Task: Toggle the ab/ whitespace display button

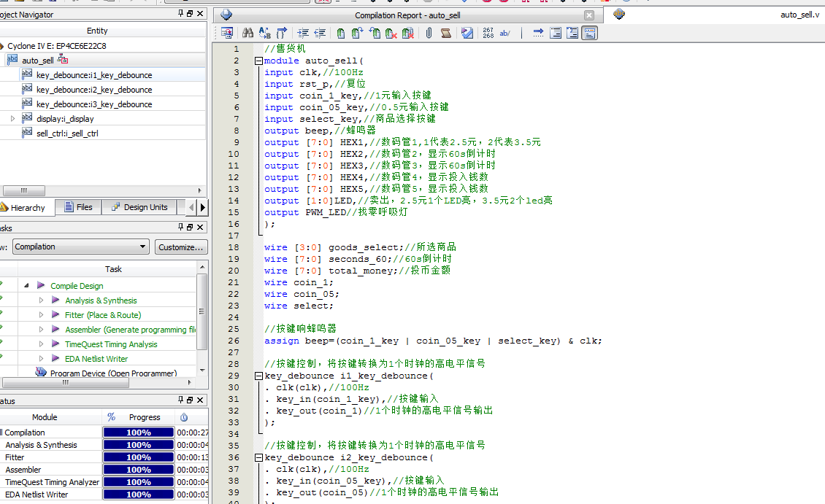Action: click(x=504, y=33)
